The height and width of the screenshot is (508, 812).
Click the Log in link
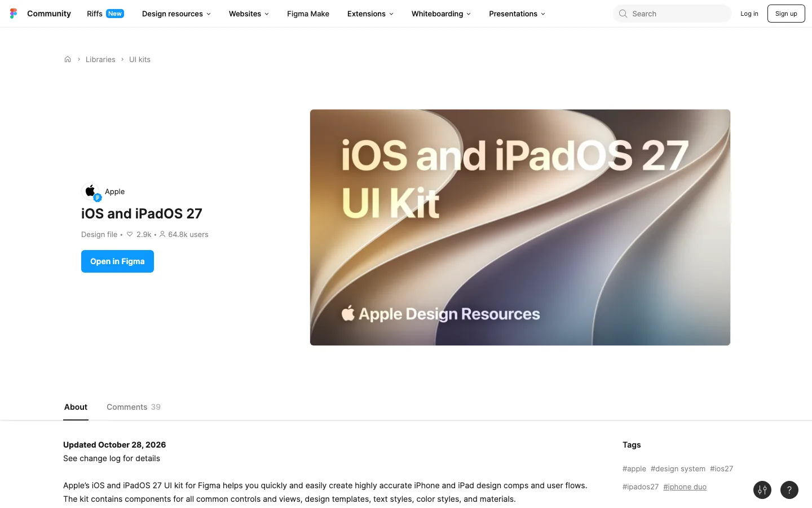click(x=749, y=14)
